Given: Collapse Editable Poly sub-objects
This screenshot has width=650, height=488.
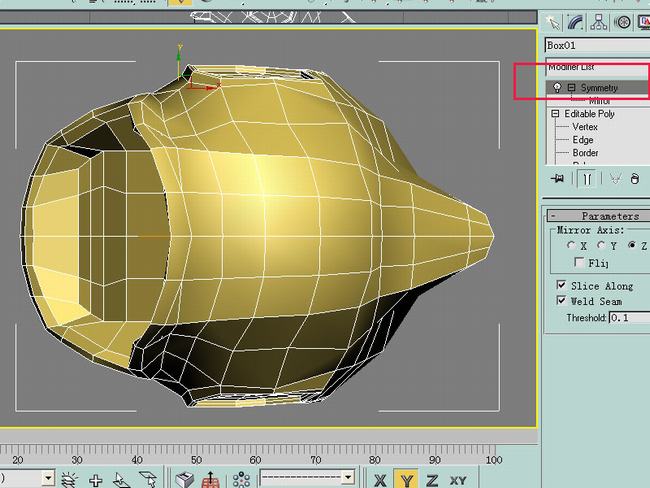Looking at the screenshot, I should click(x=555, y=114).
